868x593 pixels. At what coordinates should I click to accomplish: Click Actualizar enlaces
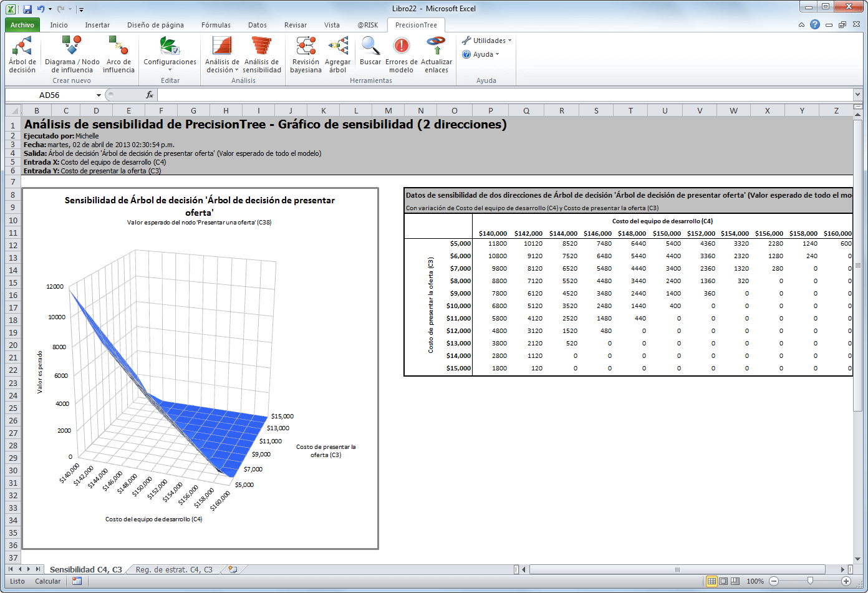coord(436,55)
